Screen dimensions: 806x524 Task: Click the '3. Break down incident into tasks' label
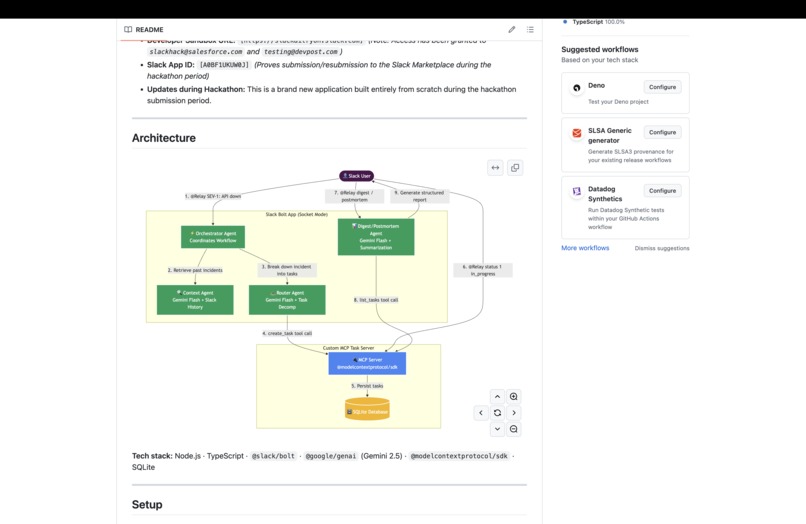pos(287,270)
